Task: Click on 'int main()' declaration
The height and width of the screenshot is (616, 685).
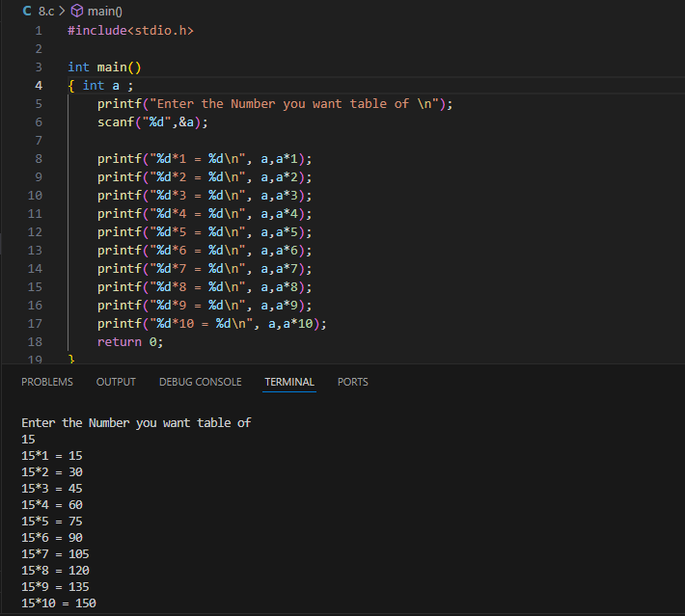Action: (104, 67)
